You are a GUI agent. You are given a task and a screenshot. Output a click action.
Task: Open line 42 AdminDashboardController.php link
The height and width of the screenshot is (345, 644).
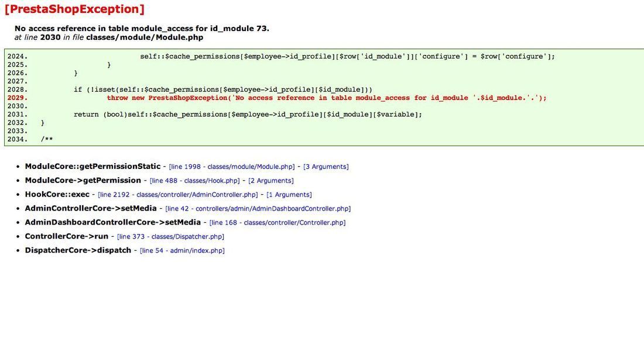[x=258, y=208]
